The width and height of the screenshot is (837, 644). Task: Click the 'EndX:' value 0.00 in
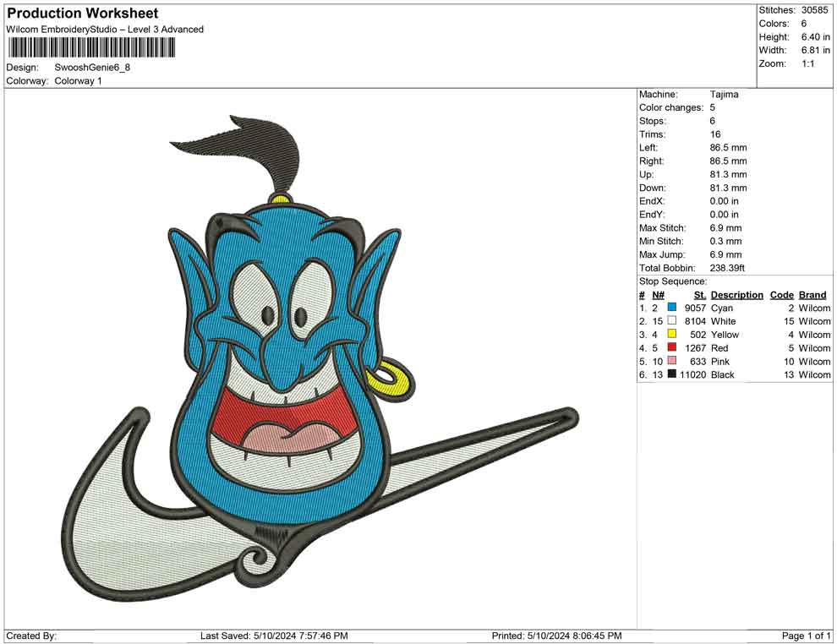click(725, 201)
